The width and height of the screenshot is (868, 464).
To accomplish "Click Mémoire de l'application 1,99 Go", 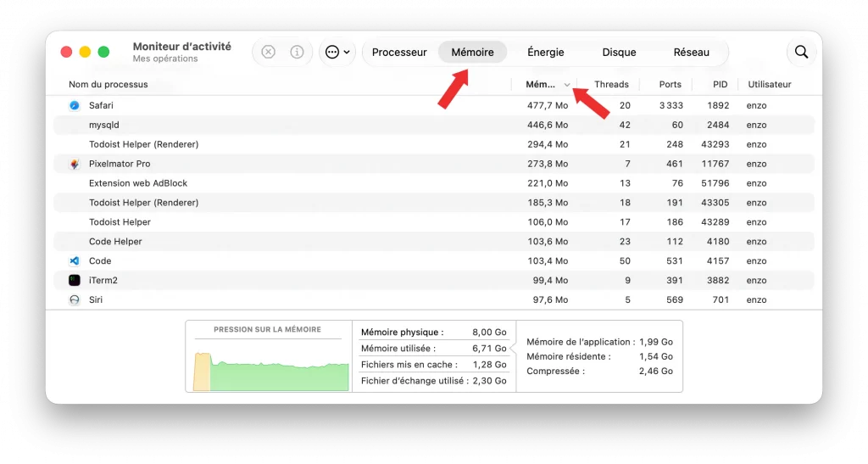I will [x=599, y=342].
